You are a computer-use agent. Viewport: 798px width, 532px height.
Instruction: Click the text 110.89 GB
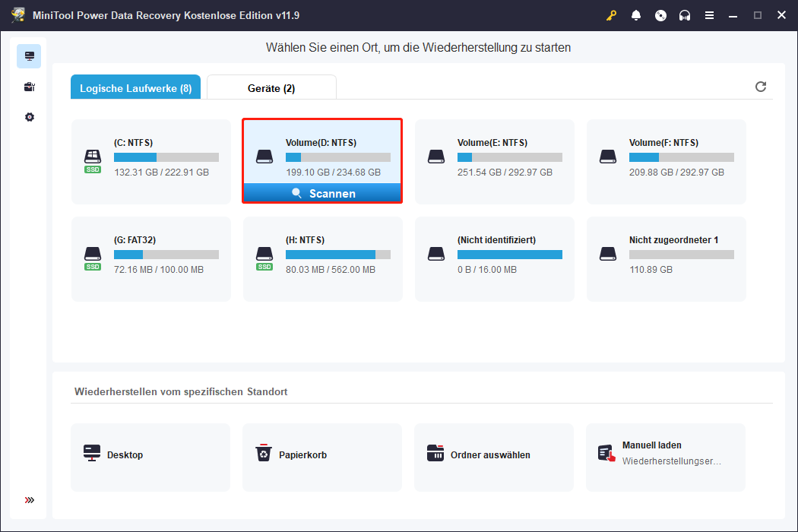651,269
